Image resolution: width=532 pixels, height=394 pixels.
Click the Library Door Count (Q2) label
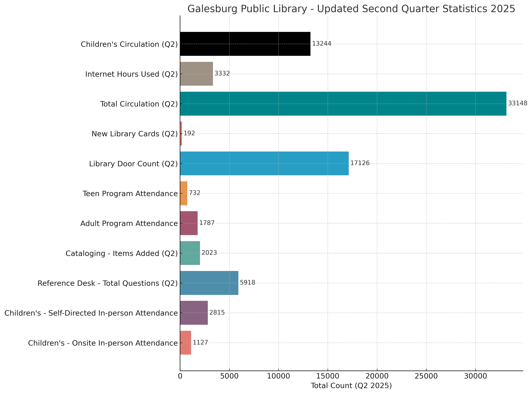coord(133,164)
